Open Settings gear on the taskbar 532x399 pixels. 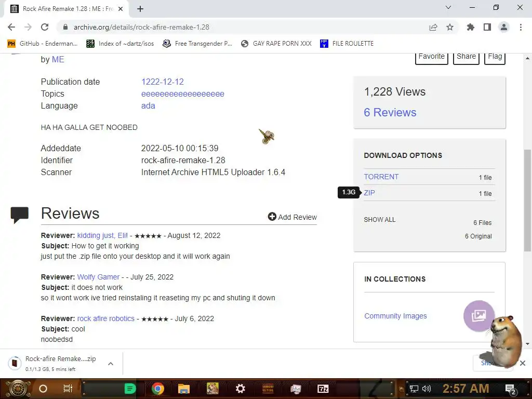coord(240,389)
